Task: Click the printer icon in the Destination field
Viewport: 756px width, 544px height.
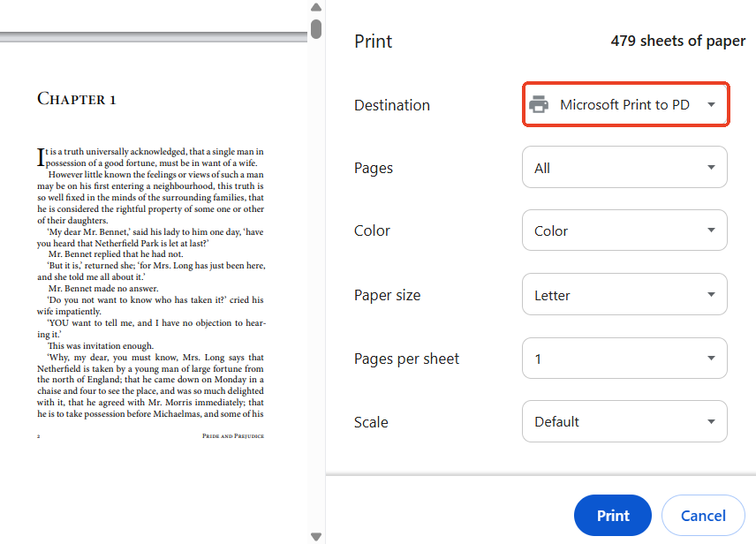Action: (x=539, y=105)
